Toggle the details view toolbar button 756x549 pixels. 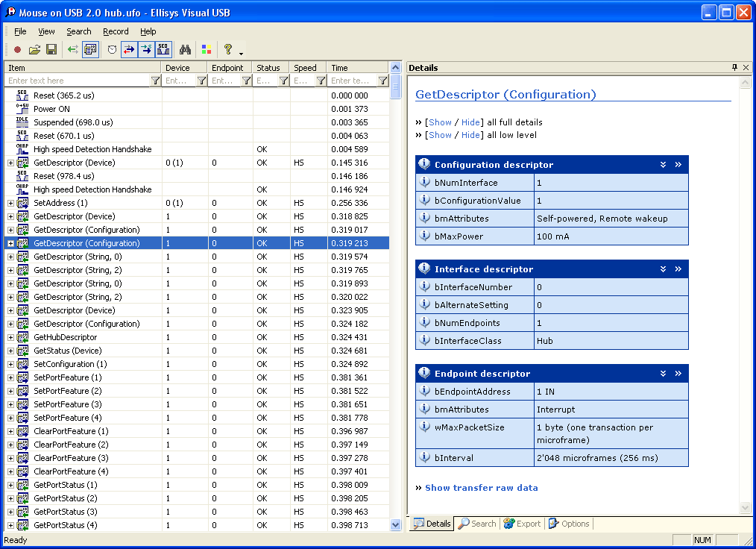pyautogui.click(x=91, y=49)
